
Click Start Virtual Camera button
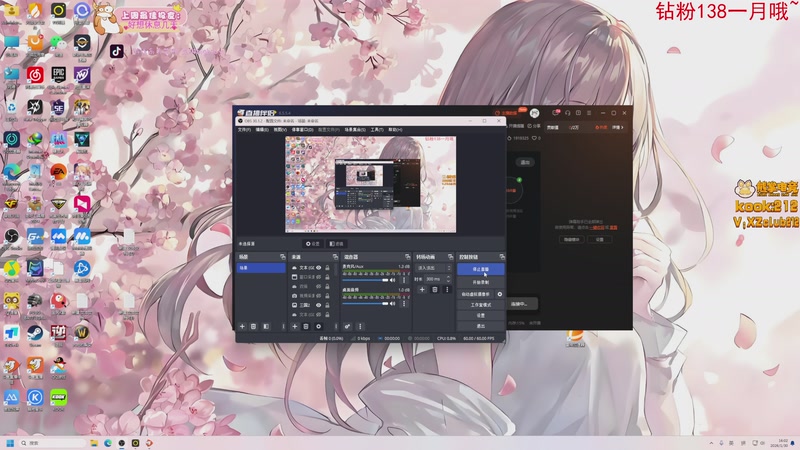476,294
